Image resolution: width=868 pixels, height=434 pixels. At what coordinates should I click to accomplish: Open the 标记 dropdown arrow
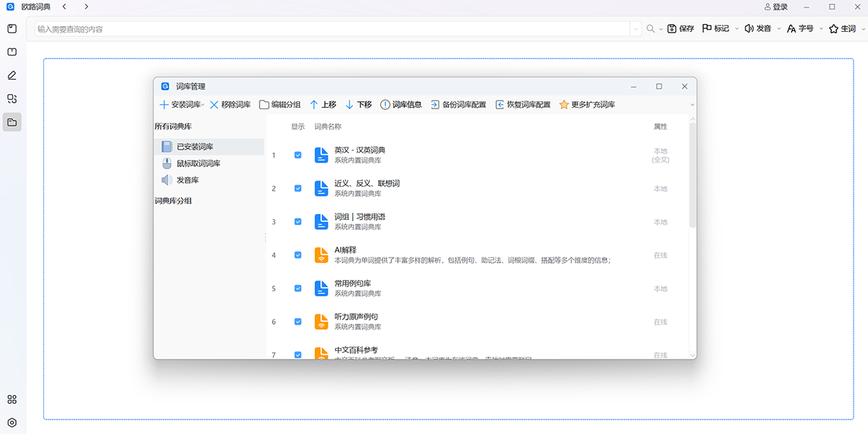[x=737, y=29]
